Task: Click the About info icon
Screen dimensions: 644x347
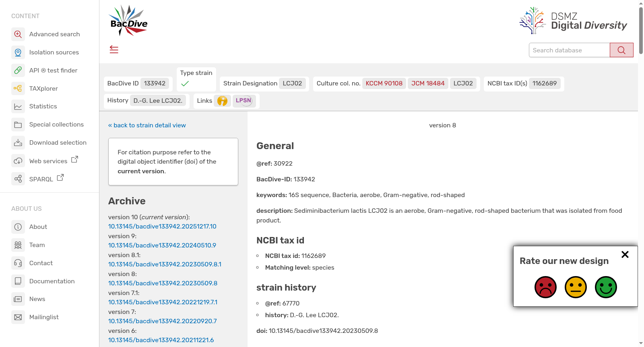Action: pos(18,227)
